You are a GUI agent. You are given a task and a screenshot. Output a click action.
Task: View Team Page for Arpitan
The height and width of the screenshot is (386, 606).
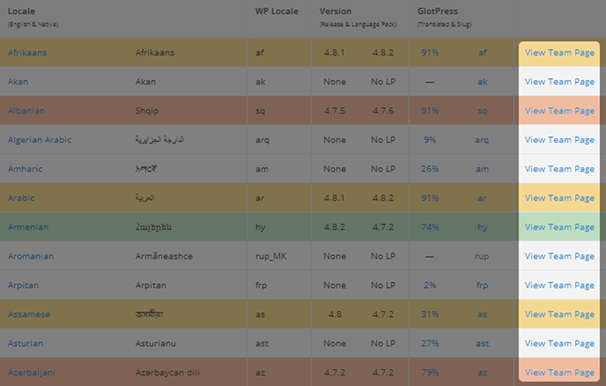tap(559, 285)
